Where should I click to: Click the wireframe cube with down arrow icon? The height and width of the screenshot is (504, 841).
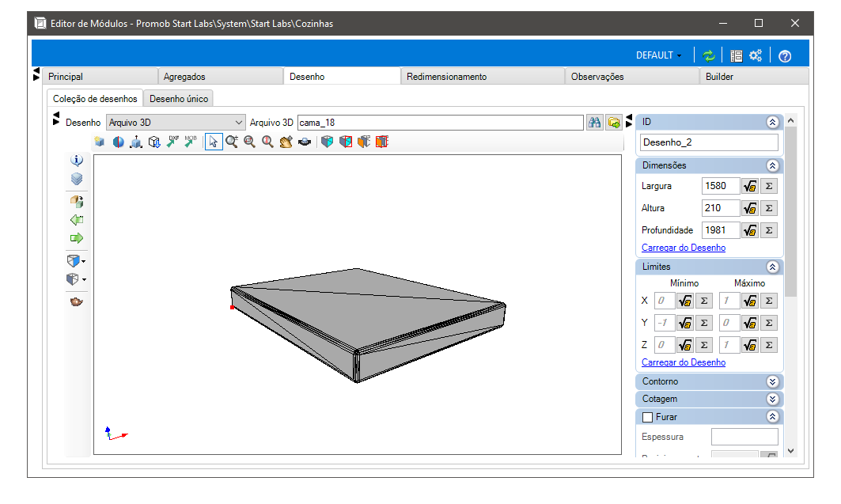coord(154,142)
